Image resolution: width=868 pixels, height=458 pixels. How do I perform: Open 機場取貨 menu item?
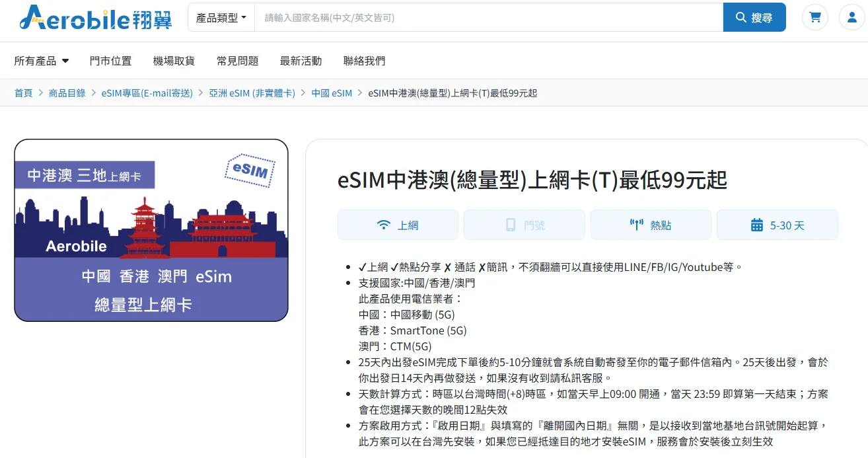(174, 61)
